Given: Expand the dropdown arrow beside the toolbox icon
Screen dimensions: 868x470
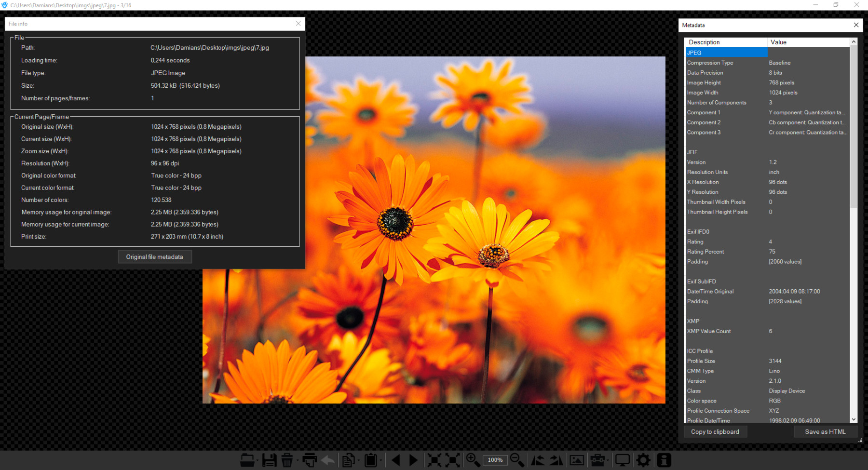Looking at the screenshot, I should tap(609, 460).
